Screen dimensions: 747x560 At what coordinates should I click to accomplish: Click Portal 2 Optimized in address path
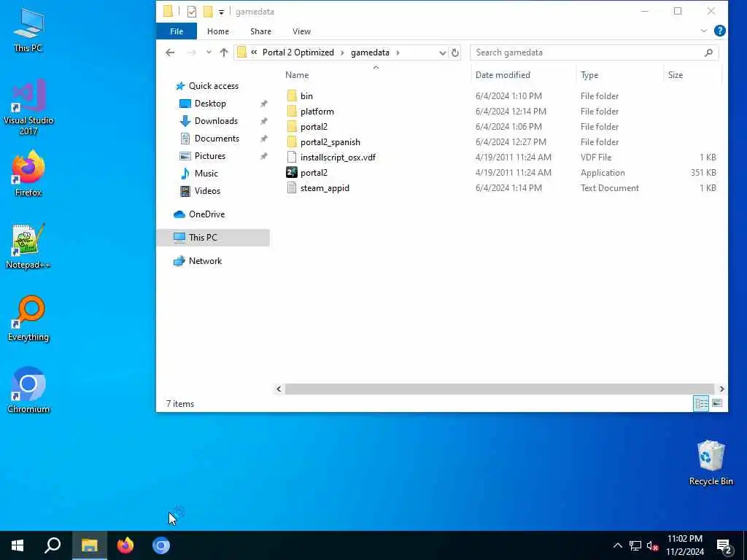click(x=298, y=52)
